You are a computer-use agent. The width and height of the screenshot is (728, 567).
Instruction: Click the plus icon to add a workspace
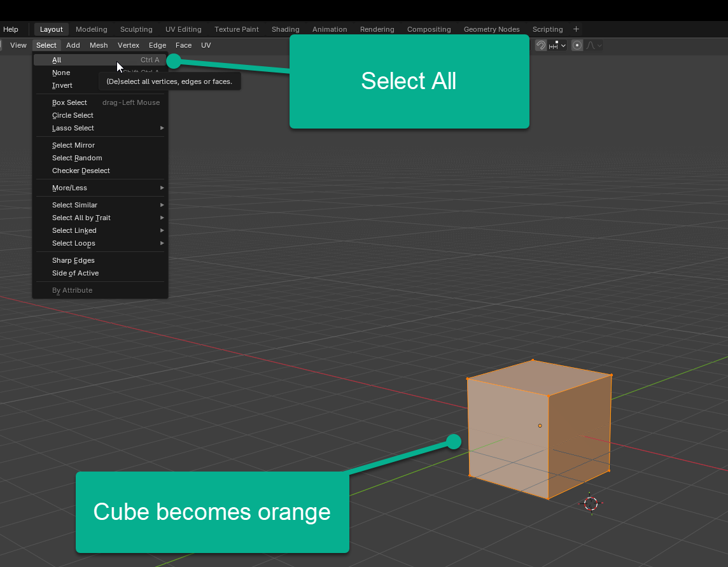click(x=576, y=29)
